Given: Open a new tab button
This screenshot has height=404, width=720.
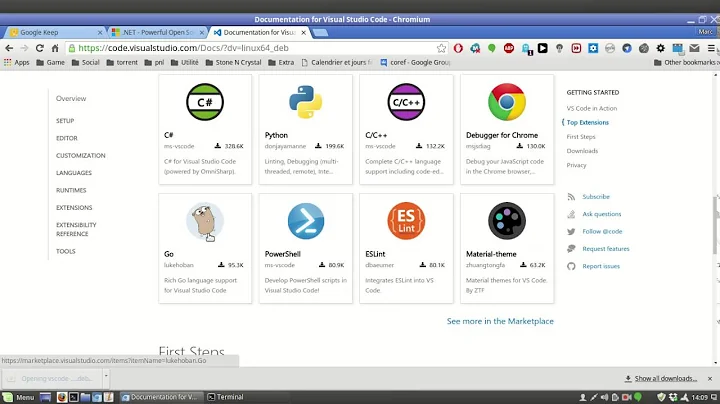Looking at the screenshot, I should pyautogui.click(x=320, y=33).
